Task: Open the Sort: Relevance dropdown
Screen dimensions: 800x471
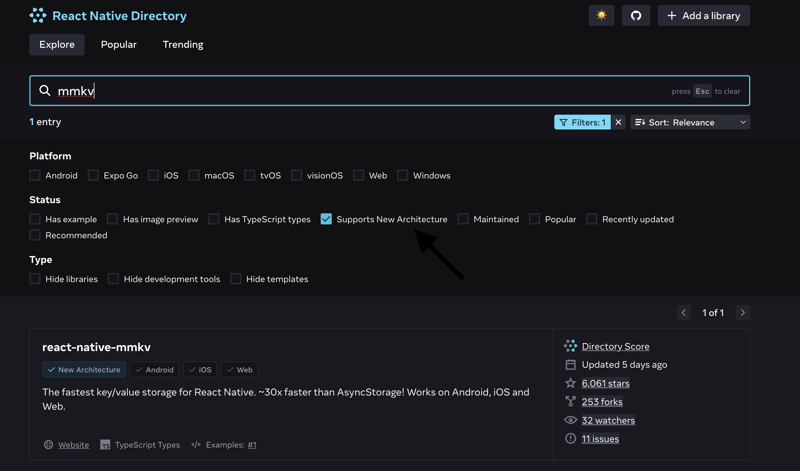Action: pyautogui.click(x=690, y=122)
